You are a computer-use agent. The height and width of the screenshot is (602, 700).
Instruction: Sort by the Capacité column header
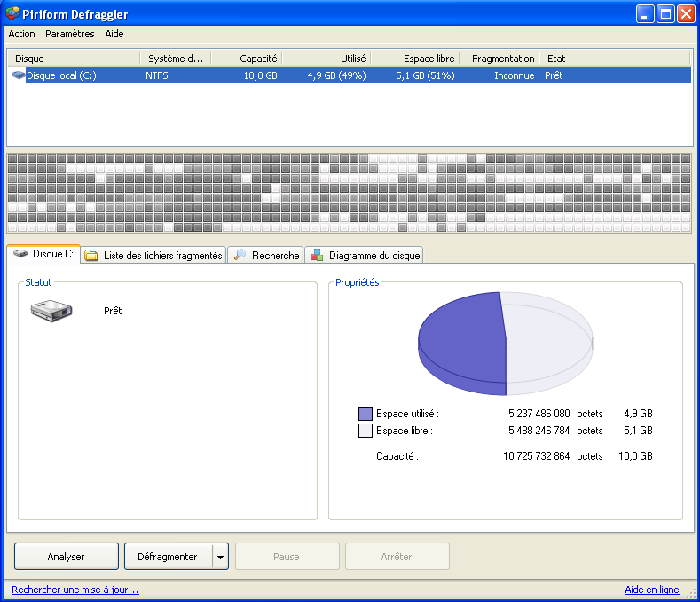pyautogui.click(x=247, y=59)
